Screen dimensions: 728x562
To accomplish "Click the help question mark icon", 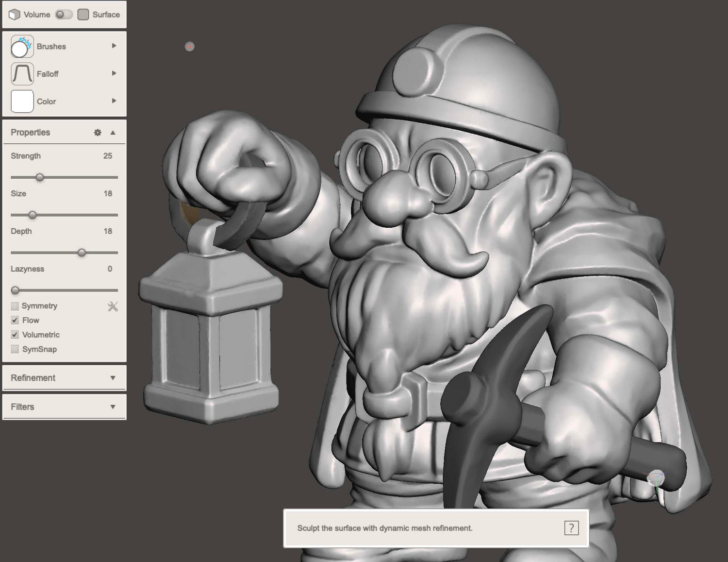I will pos(571,528).
